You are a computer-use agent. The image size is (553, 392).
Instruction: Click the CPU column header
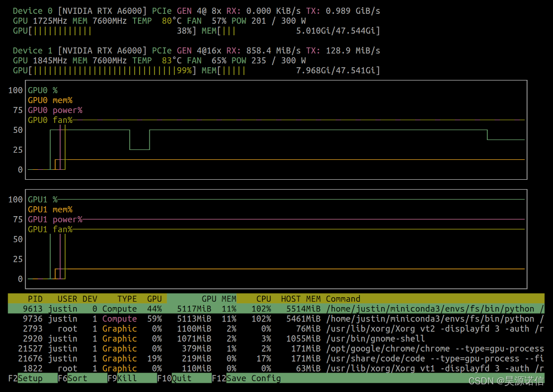(x=263, y=299)
